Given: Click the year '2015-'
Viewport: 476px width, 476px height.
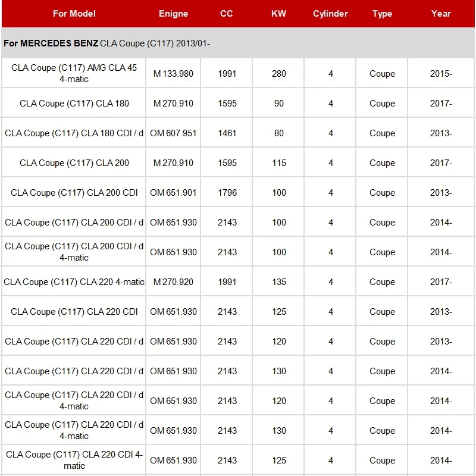Looking at the screenshot, I should coord(441,74).
